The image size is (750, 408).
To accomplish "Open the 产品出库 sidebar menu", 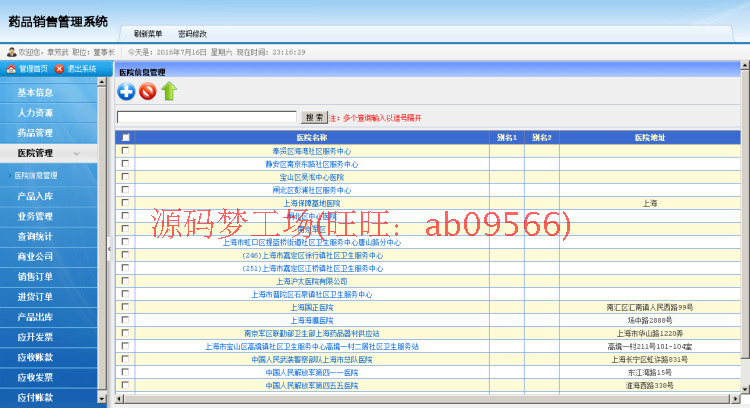I will tap(35, 317).
